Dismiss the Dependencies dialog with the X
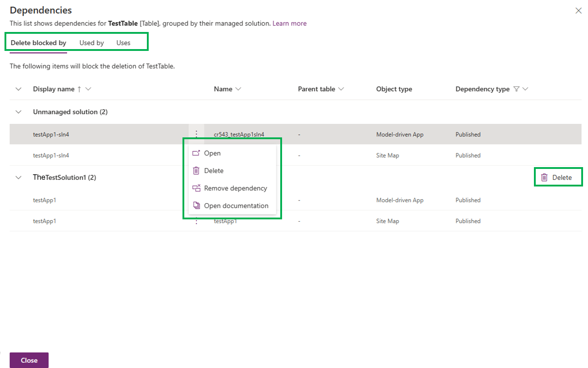 (579, 10)
